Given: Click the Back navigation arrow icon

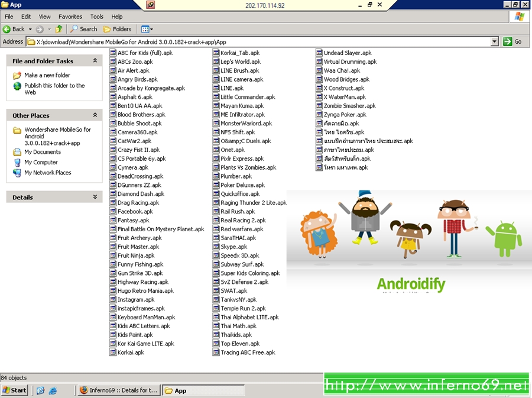Looking at the screenshot, I should click(x=7, y=29).
